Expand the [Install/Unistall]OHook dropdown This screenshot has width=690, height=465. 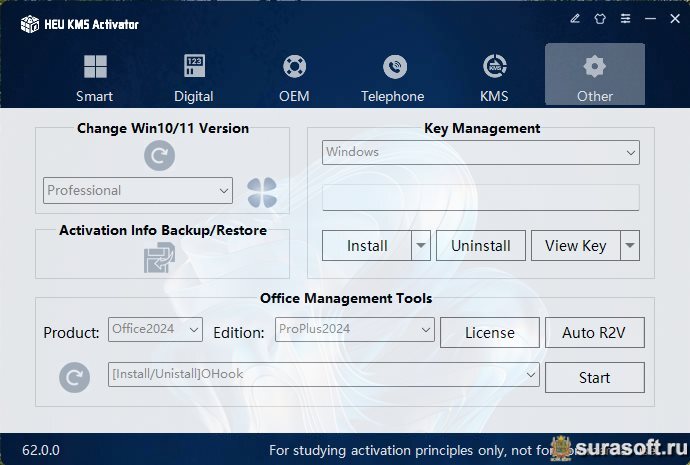point(323,375)
